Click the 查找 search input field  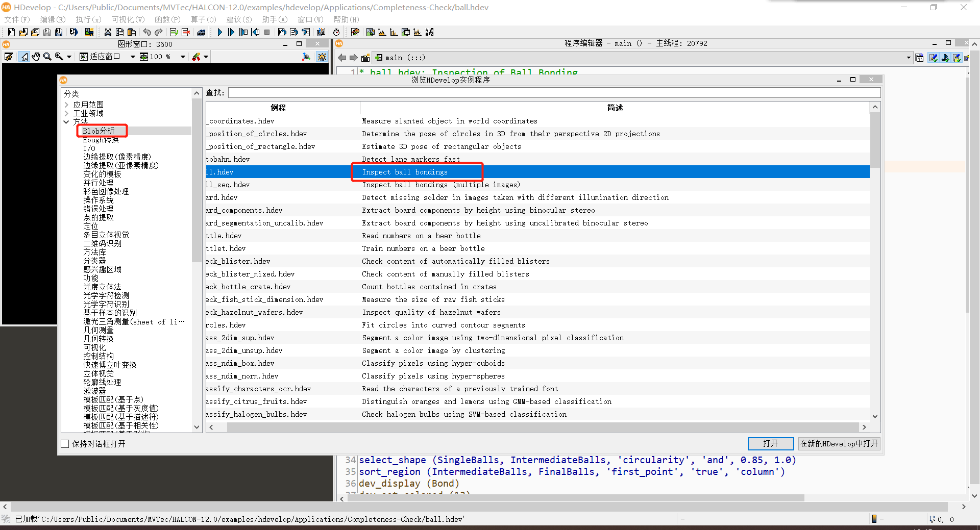click(554, 92)
